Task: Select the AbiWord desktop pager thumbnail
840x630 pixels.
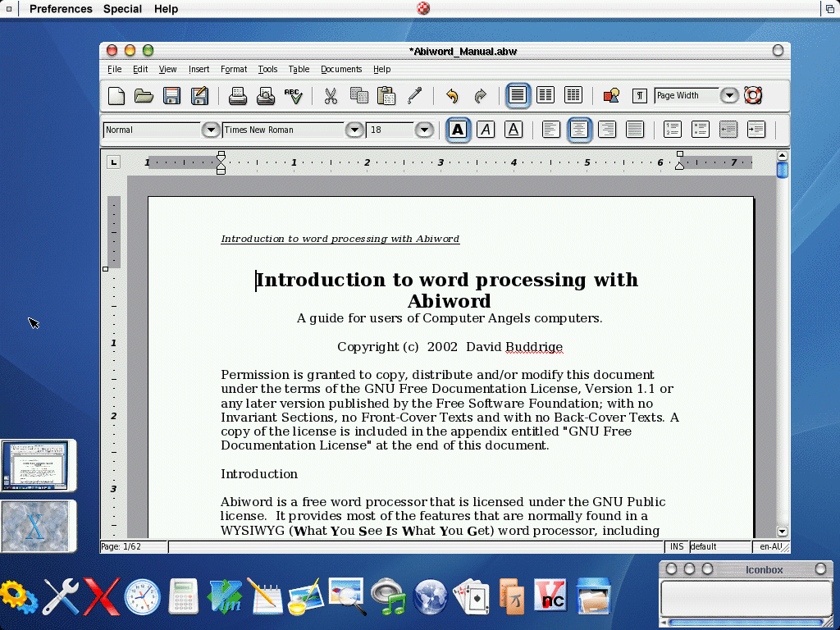Action: click(x=36, y=465)
